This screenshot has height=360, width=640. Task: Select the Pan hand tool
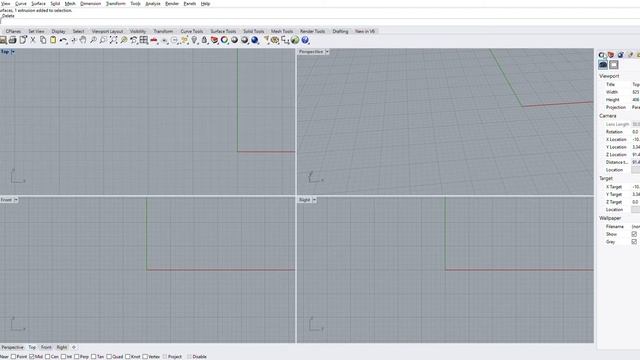[x=83, y=40]
